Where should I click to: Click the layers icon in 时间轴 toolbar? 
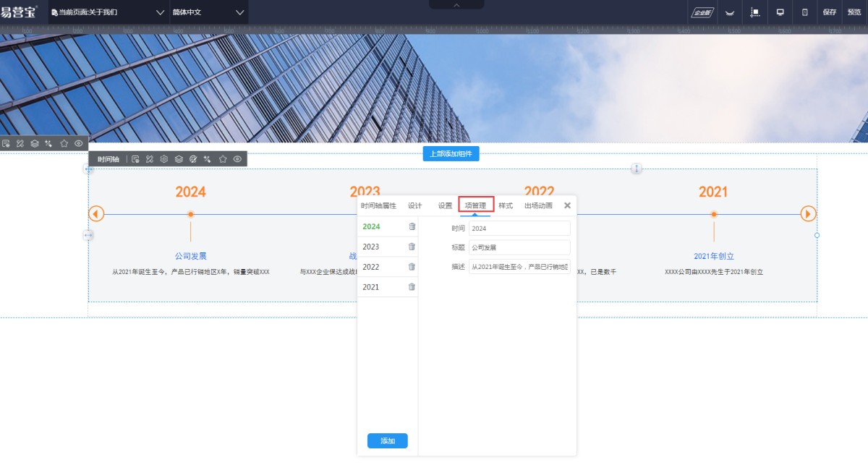[x=179, y=159]
